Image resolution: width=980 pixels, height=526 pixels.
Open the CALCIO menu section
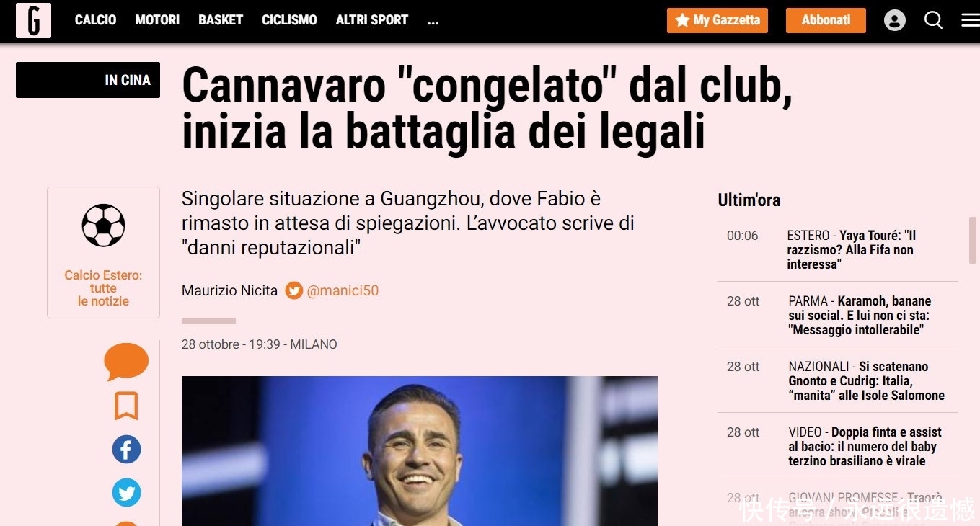pos(95,20)
